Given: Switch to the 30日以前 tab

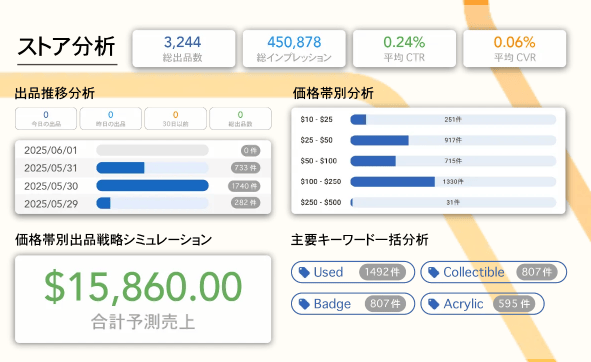Looking at the screenshot, I should pos(176,118).
